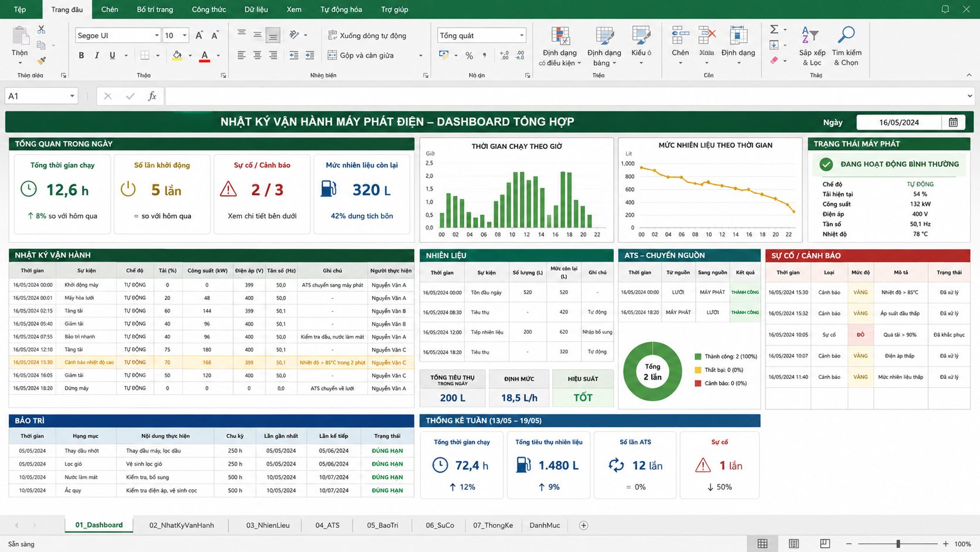Open the Tệp file menu
The image size is (980, 552).
click(20, 9)
